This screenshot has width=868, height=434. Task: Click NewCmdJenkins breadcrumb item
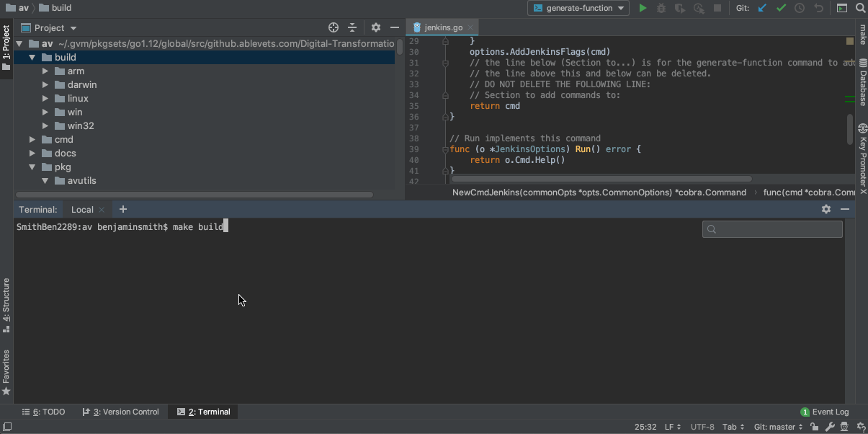click(599, 192)
